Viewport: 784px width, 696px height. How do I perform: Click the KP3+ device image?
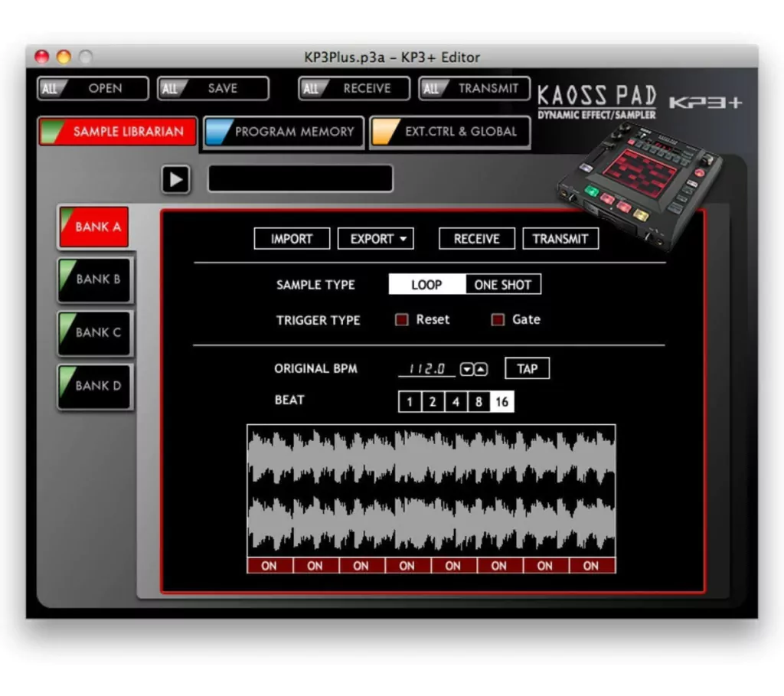pos(640,185)
